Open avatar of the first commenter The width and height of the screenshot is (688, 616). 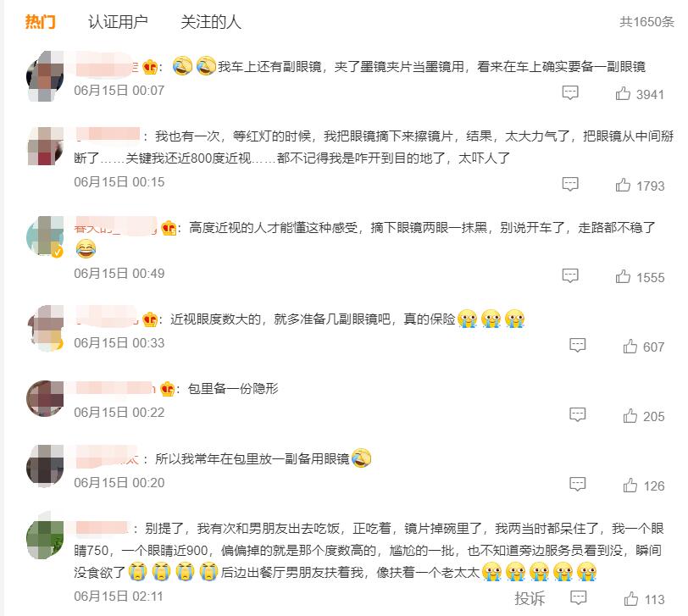pyautogui.click(x=45, y=76)
